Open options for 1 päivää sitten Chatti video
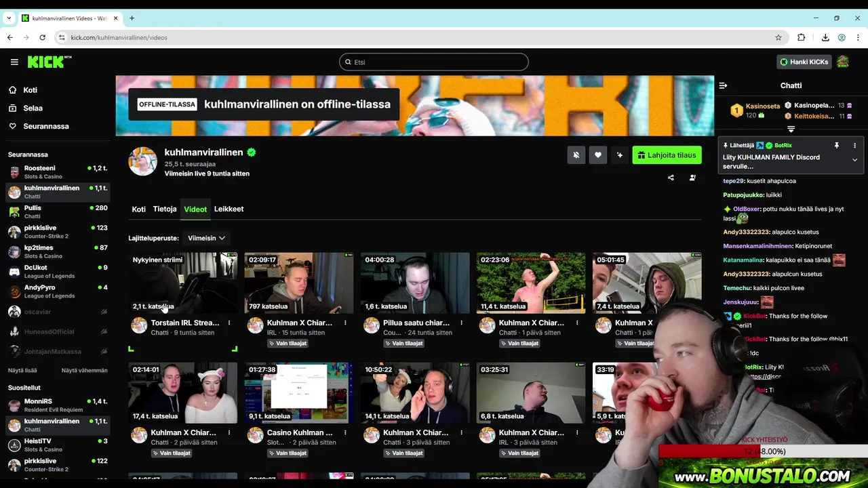The height and width of the screenshot is (488, 868). click(577, 323)
